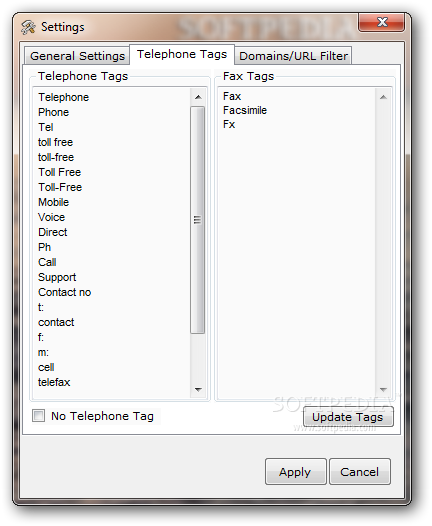
Task: Click the Telephone Tags scrollbar thumb
Action: click(198, 220)
